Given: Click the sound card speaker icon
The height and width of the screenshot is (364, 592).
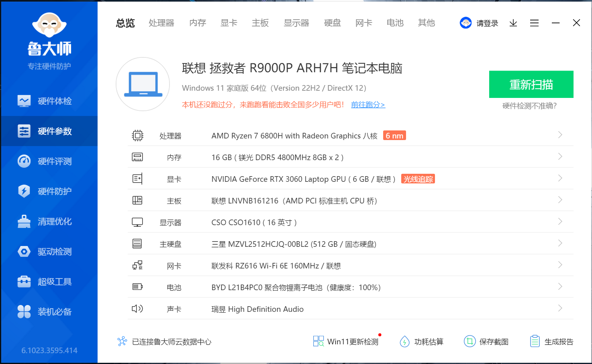Looking at the screenshot, I should [137, 309].
